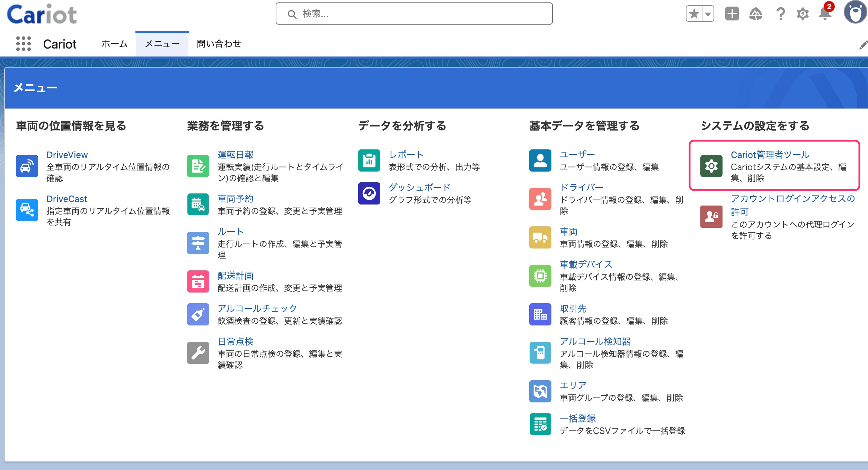Open the 車両 link
The height and width of the screenshot is (470, 868).
[x=569, y=232]
